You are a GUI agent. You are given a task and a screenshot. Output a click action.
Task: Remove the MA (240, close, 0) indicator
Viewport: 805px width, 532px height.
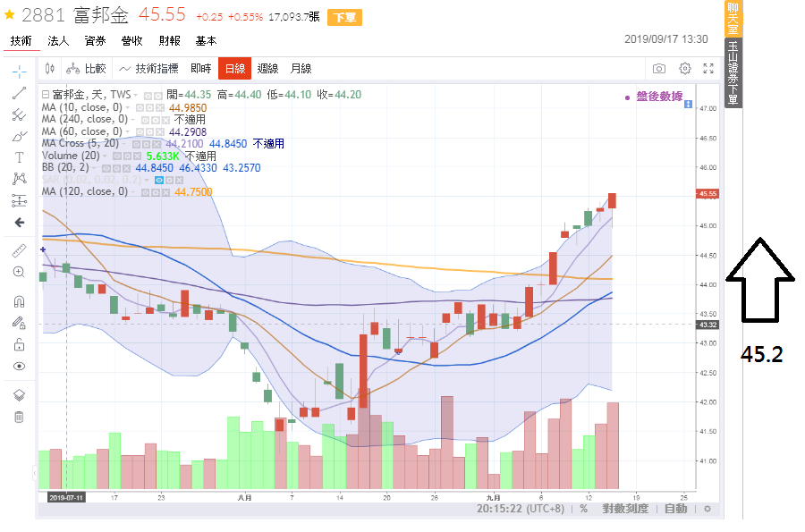[165, 120]
